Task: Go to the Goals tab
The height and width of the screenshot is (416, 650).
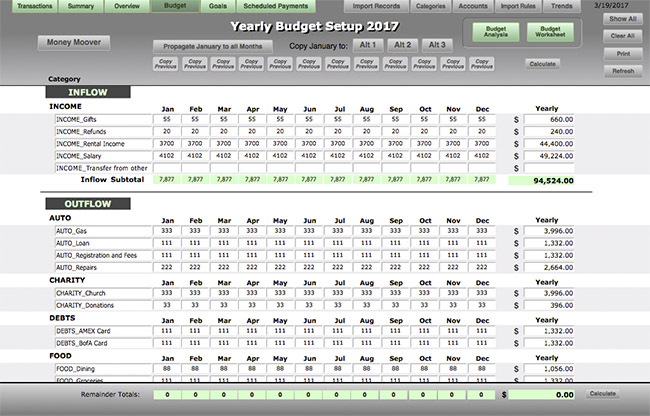Action: point(218,6)
